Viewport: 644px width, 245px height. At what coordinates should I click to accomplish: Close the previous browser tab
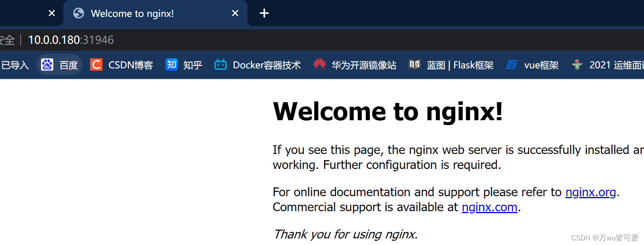pyautogui.click(x=52, y=13)
